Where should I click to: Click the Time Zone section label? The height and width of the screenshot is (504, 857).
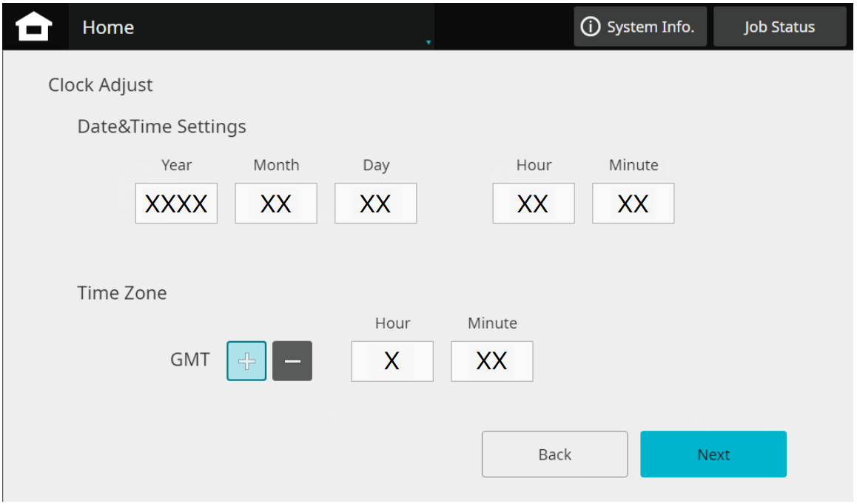coord(122,293)
